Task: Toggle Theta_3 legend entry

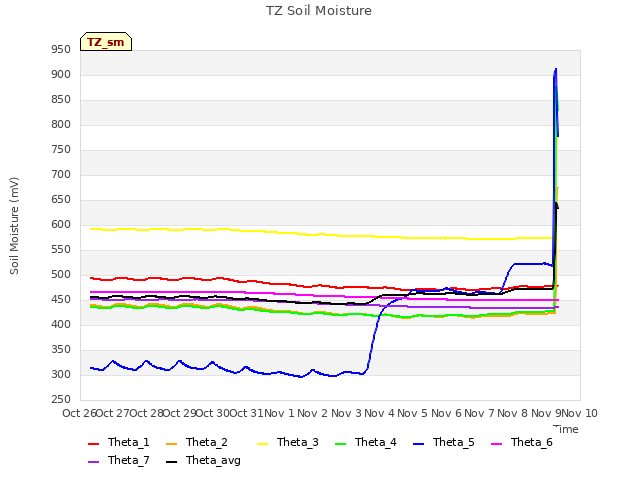Action: [288, 442]
